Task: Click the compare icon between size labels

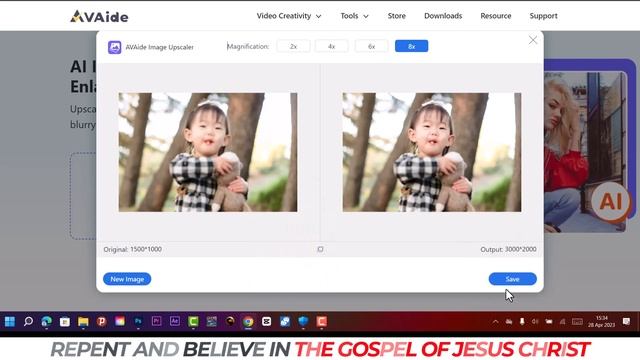Action: pos(320,249)
